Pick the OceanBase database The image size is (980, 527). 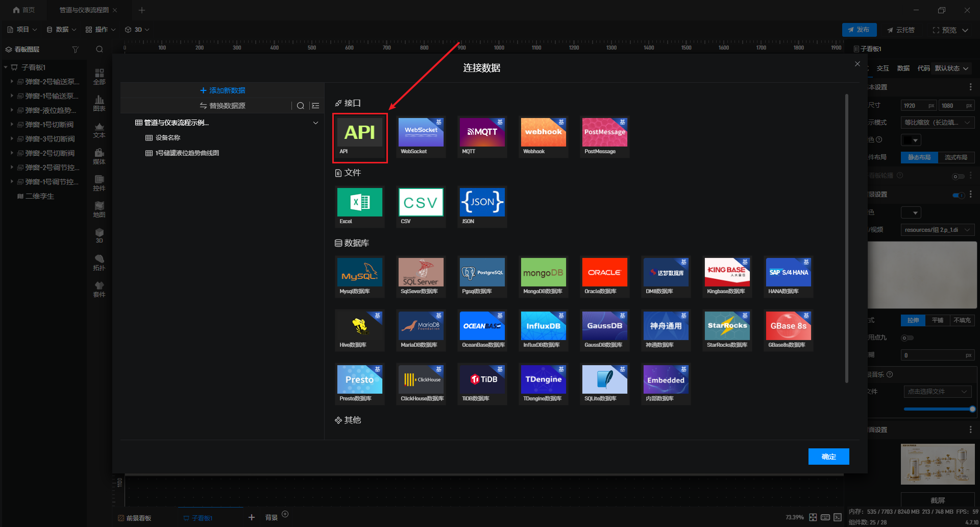(482, 330)
